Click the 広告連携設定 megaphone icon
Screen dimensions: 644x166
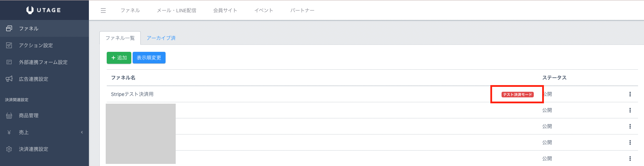(9, 79)
